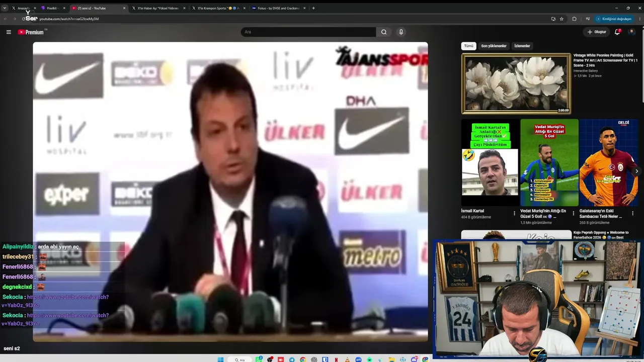Open Telegram from the taskbar

[292, 359]
